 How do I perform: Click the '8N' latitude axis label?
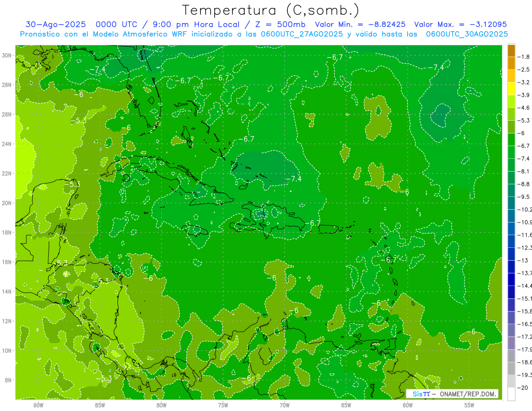click(9, 380)
